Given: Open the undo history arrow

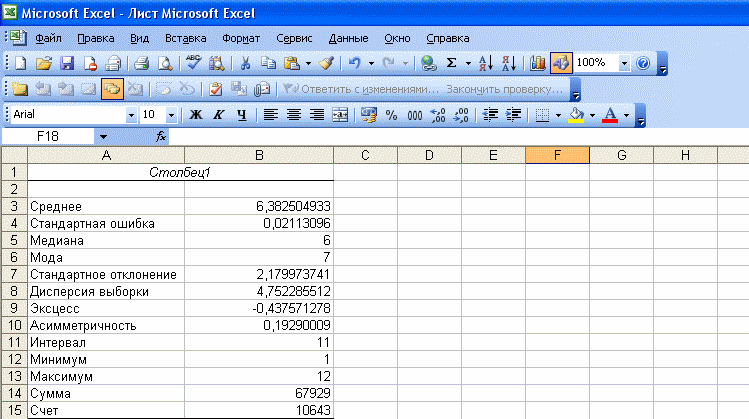Looking at the screenshot, I should tap(371, 63).
